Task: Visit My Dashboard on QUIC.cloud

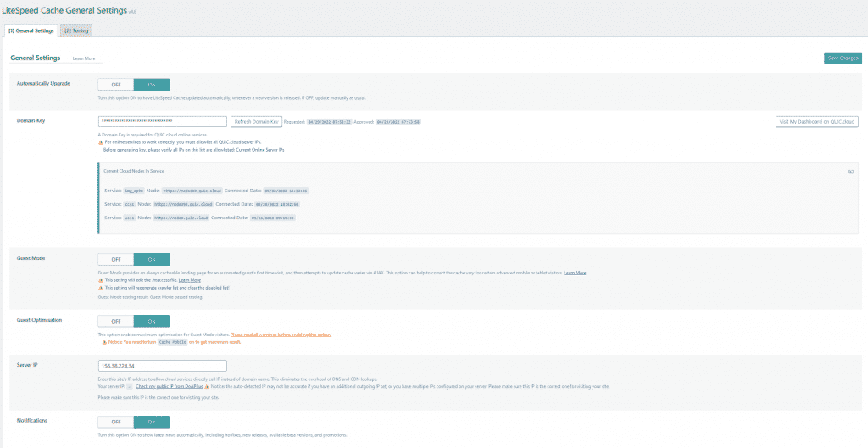Action: (817, 122)
